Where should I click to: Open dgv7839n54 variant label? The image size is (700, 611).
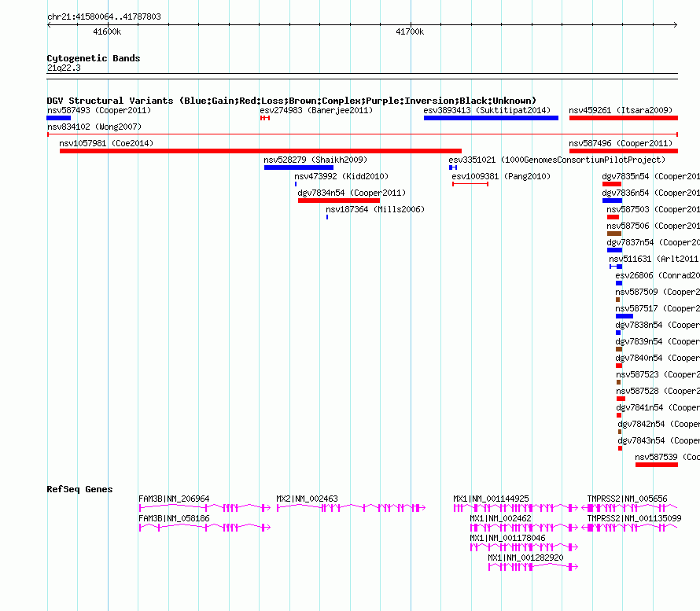coord(658,341)
